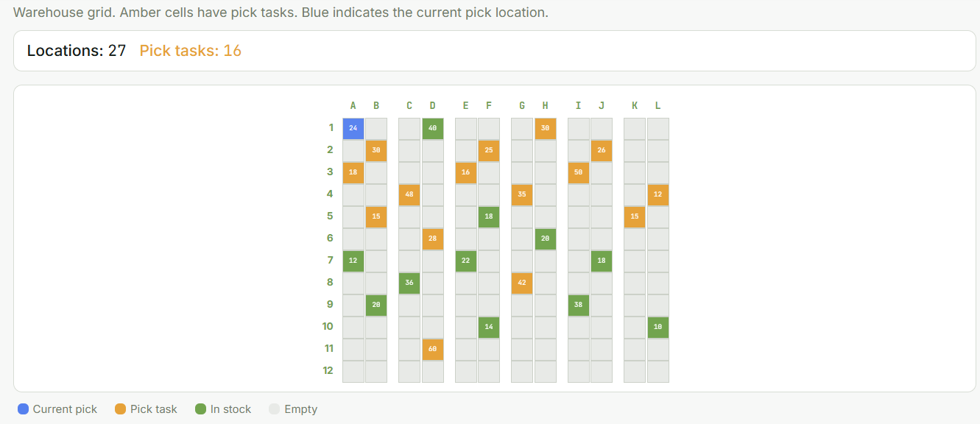Image resolution: width=980 pixels, height=424 pixels.
Task: Select amber cell L4 with quantity 12
Action: [658, 195]
